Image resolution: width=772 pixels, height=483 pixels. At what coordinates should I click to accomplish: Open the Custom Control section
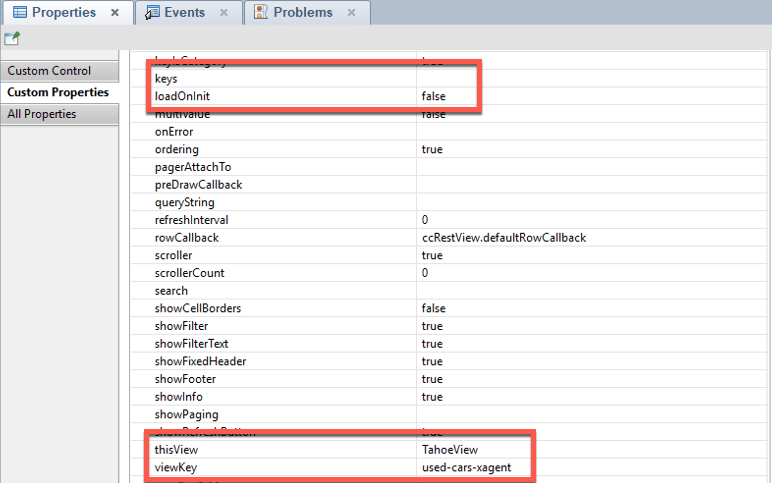click(x=49, y=71)
